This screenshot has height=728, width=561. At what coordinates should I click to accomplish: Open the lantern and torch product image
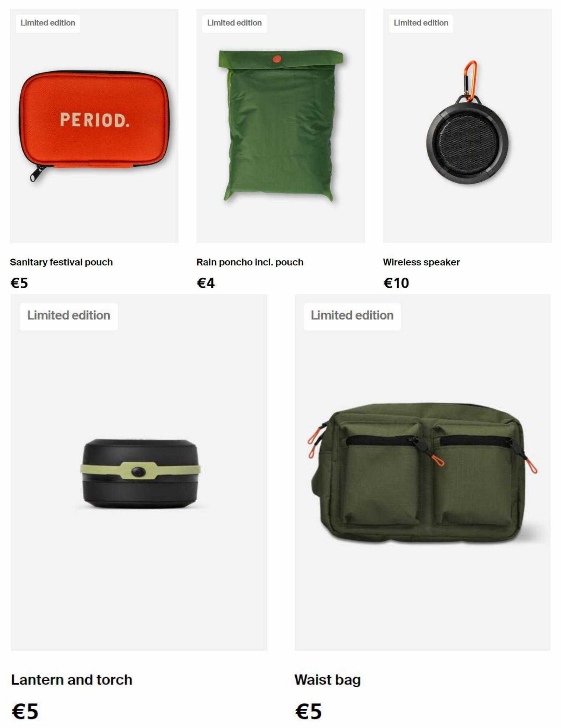point(139,472)
